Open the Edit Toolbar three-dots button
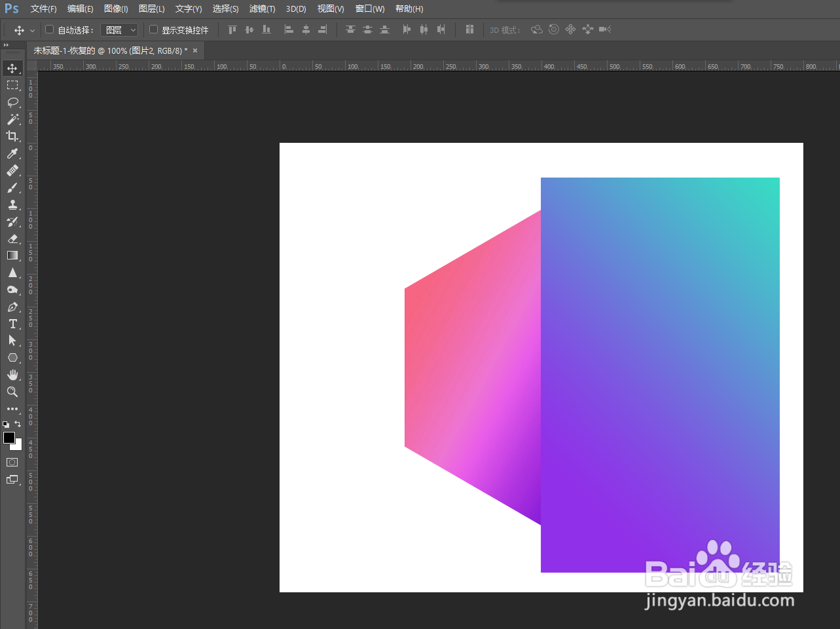Image resolution: width=840 pixels, height=629 pixels. pyautogui.click(x=12, y=409)
